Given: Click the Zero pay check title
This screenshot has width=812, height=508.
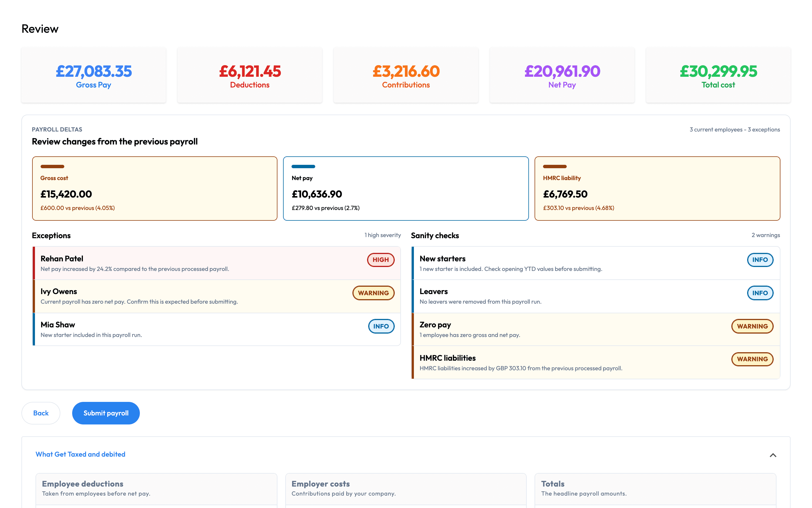Looking at the screenshot, I should pos(435,325).
